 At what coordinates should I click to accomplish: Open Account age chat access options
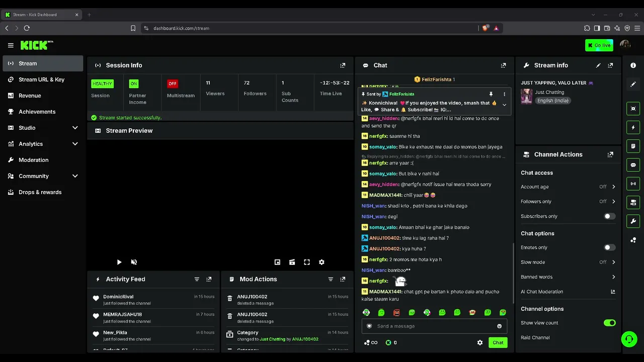click(568, 187)
